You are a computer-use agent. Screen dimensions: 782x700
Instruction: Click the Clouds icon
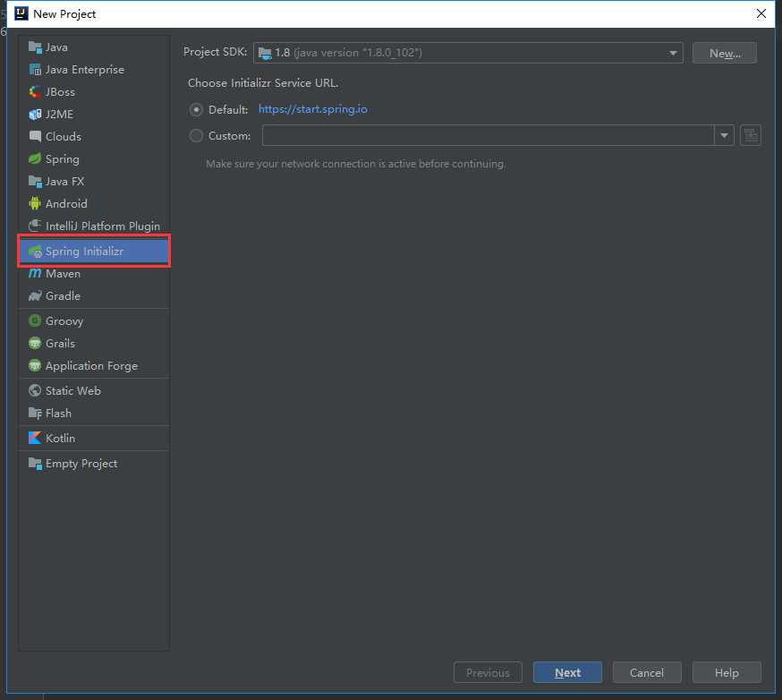pyautogui.click(x=35, y=137)
